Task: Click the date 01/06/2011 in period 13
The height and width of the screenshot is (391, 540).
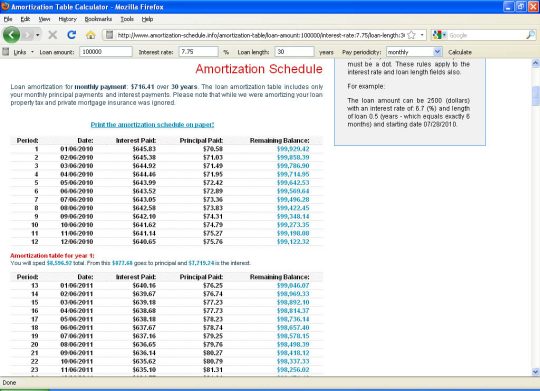Action: pyautogui.click(x=76, y=285)
